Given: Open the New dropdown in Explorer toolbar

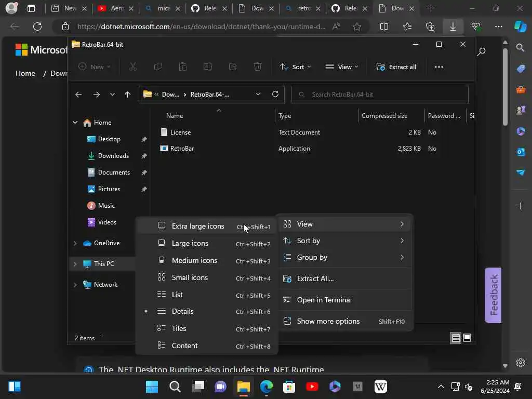Looking at the screenshot, I should tap(95, 67).
